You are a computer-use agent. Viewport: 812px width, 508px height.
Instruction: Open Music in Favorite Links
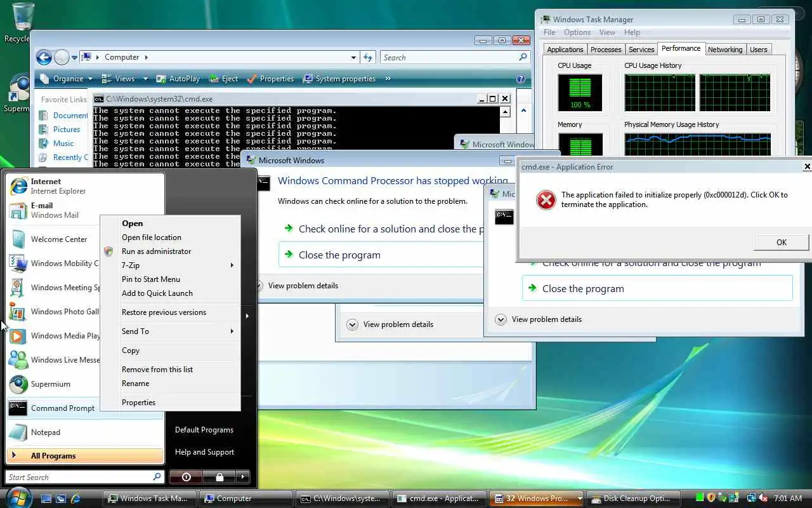(x=63, y=144)
